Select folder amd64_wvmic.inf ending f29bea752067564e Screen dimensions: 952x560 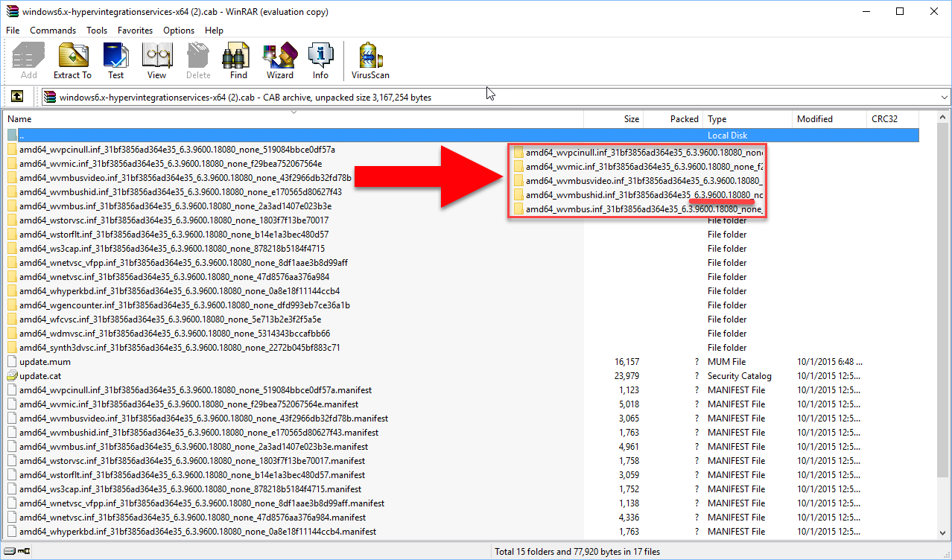pos(171,164)
